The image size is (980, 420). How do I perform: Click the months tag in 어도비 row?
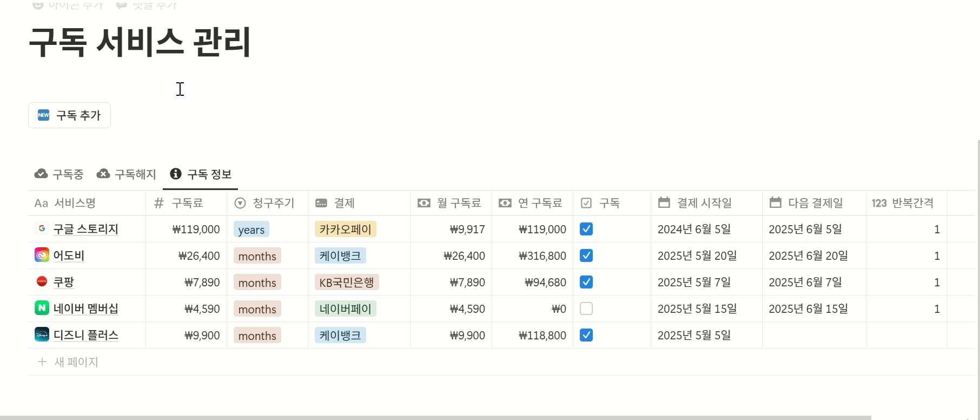[257, 256]
